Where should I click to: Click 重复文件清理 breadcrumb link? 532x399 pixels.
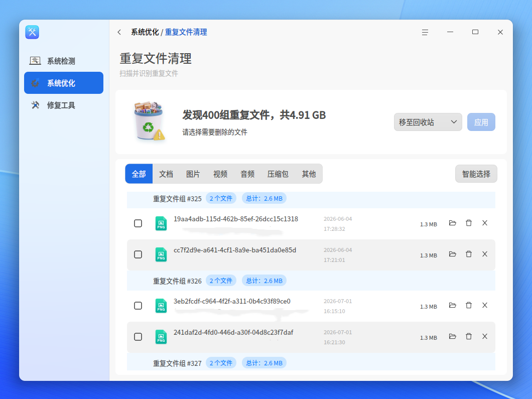186,32
